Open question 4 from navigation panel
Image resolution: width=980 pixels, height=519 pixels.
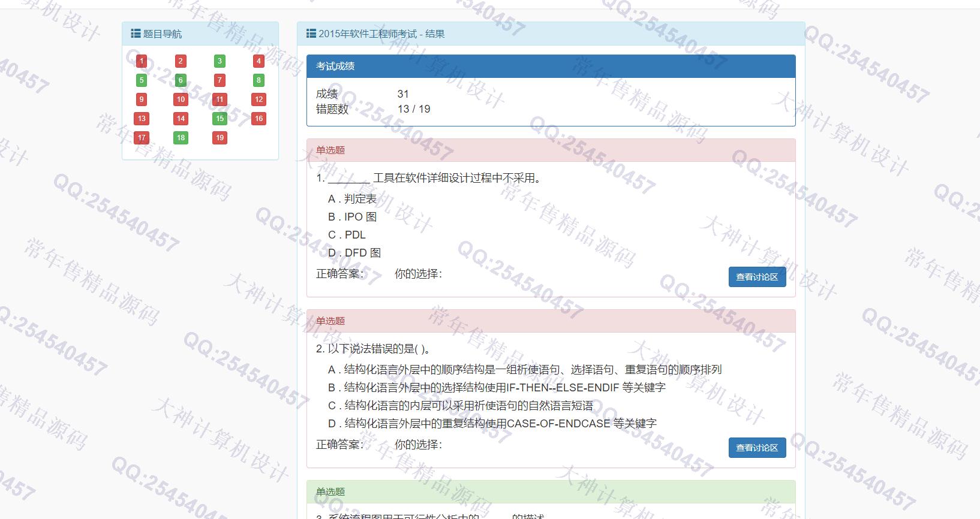(259, 61)
